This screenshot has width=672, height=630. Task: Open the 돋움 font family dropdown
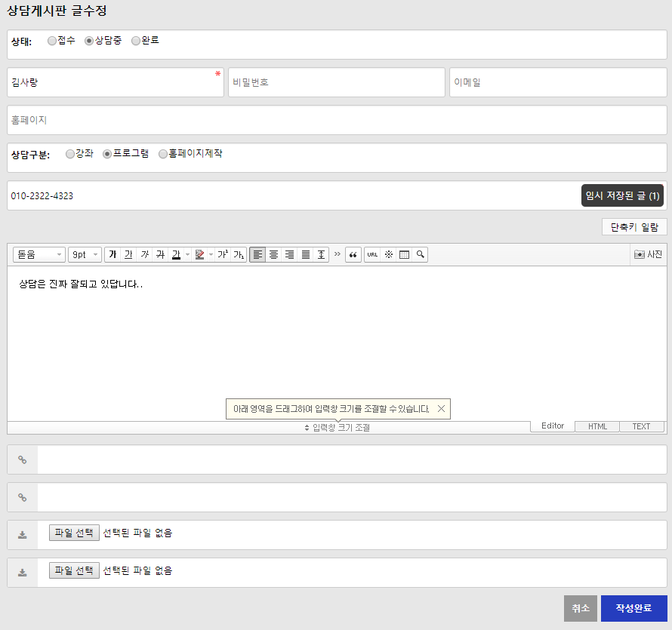click(x=39, y=255)
